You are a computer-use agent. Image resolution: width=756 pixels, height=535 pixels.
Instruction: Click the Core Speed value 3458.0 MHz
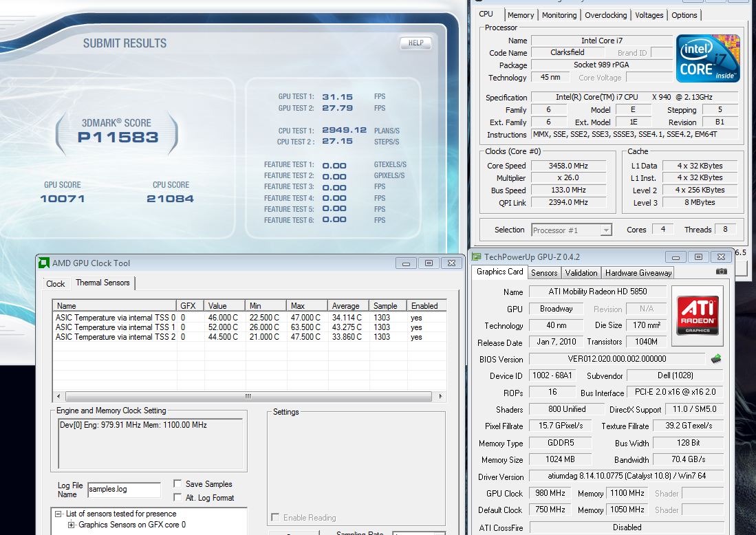tap(568, 166)
